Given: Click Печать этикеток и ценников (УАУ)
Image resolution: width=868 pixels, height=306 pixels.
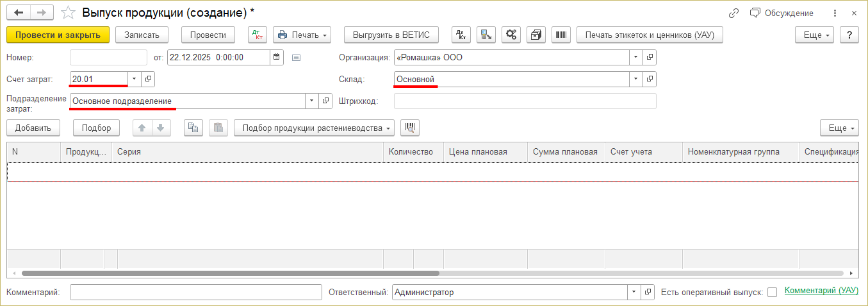Looking at the screenshot, I should click(650, 35).
